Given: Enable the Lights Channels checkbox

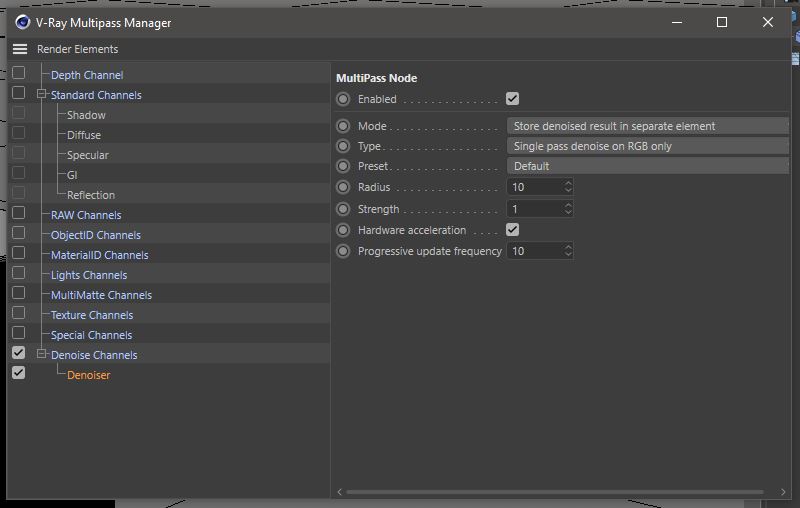Looking at the screenshot, I should tap(18, 273).
